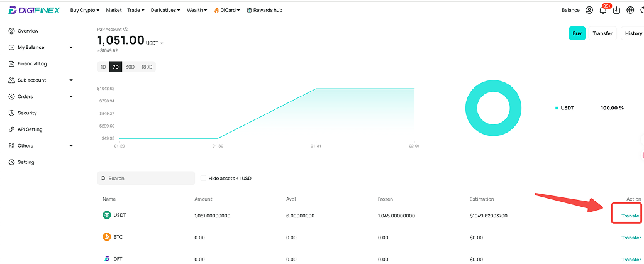Click the top Transfer button
Viewport: 644px width, 264px height.
tap(602, 33)
